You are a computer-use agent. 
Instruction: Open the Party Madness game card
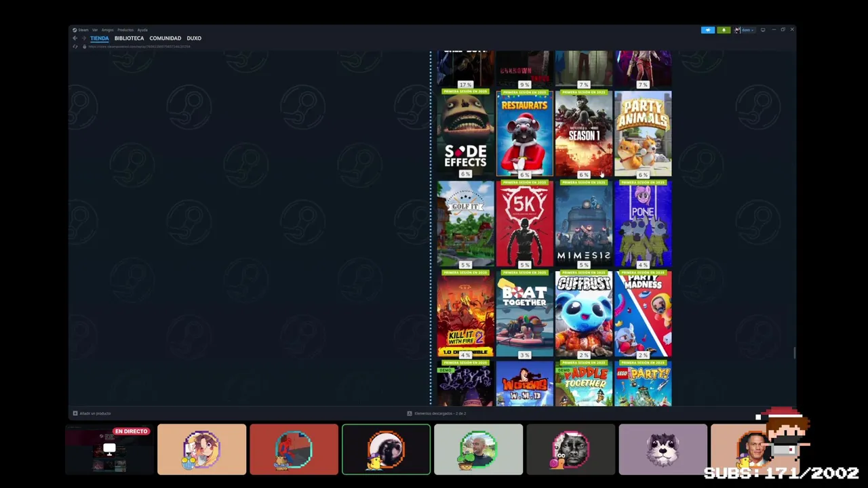643,314
